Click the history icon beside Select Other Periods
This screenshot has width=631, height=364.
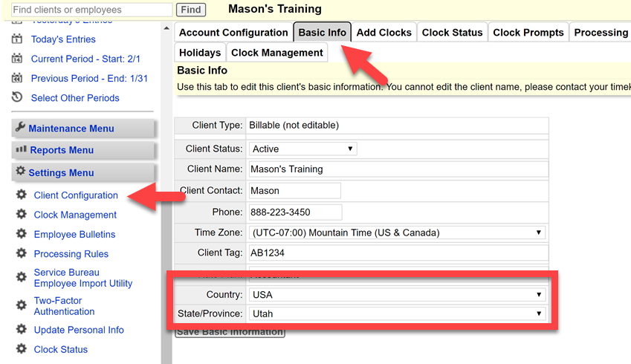[x=16, y=97]
